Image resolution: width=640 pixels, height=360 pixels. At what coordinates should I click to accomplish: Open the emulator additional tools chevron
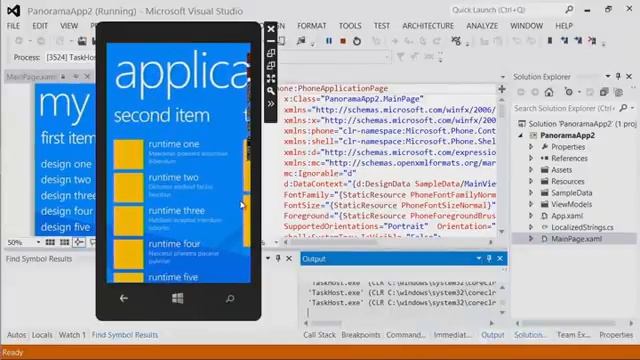coord(271,104)
